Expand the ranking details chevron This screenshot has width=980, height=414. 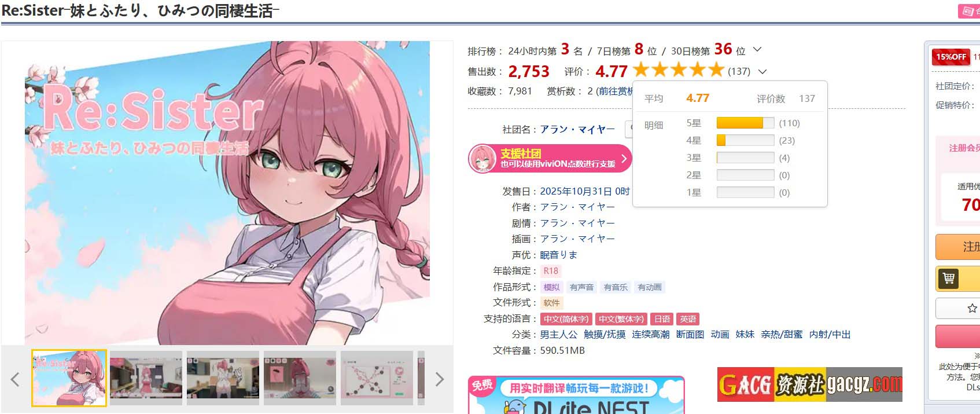758,50
